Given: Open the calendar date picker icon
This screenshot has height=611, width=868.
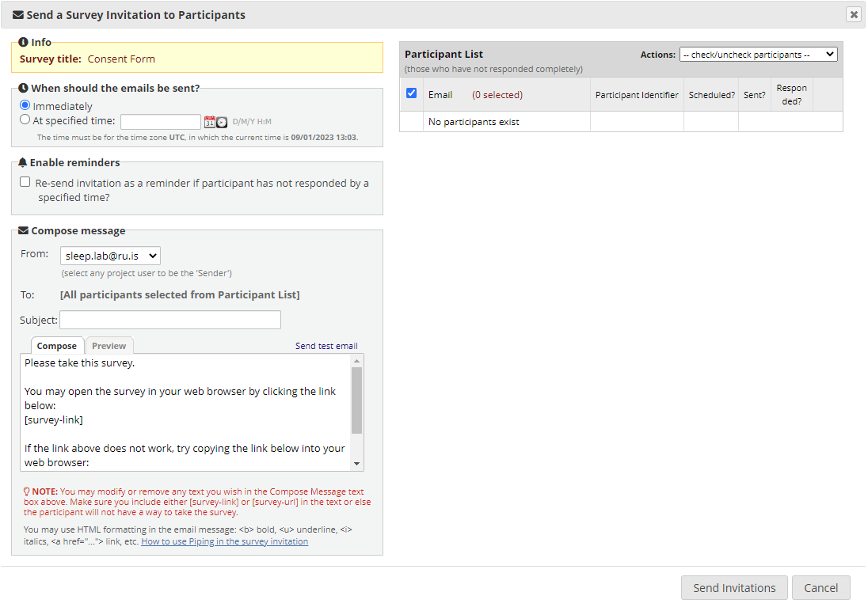Looking at the screenshot, I should click(x=210, y=122).
